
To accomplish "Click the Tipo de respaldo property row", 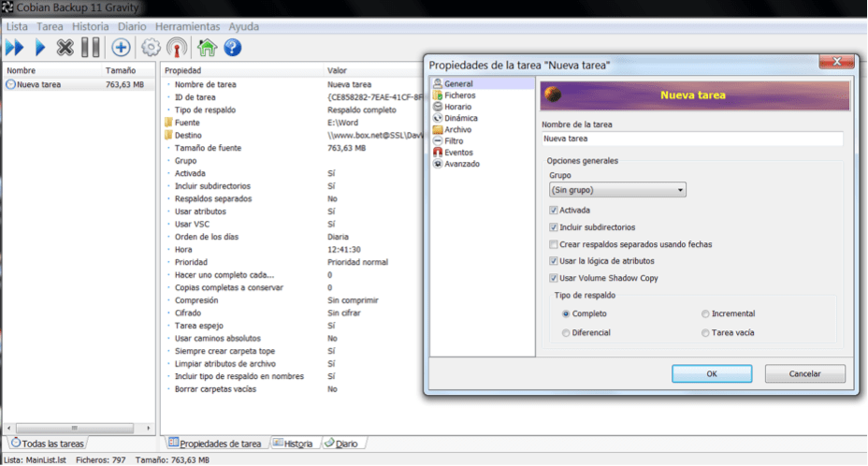I will [x=294, y=109].
